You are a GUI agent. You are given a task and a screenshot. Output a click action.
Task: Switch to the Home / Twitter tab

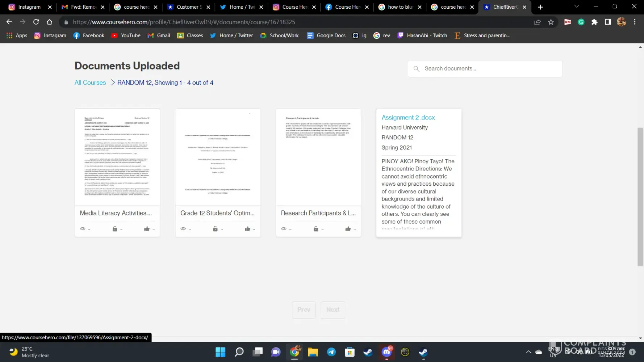coord(242,7)
